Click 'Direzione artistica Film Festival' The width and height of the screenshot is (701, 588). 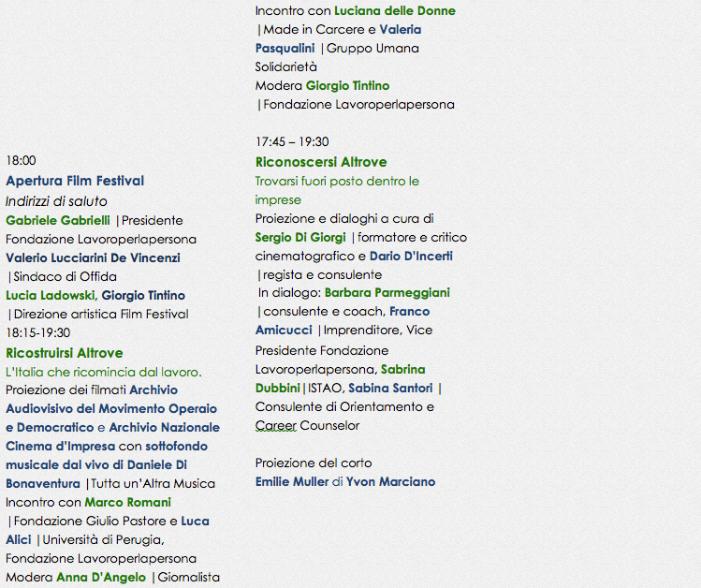click(101, 315)
